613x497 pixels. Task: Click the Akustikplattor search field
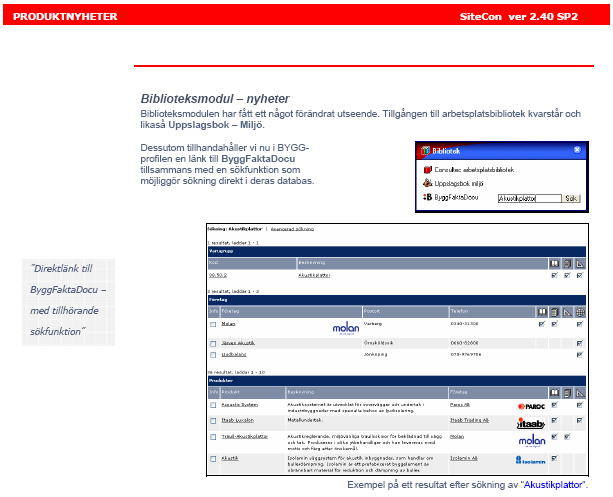click(x=530, y=198)
